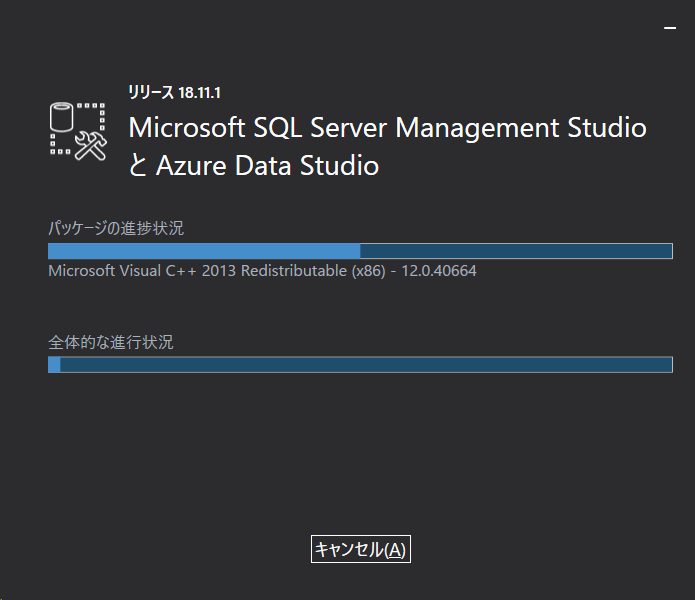
Task: Click the wrench and screwdriver tools graphic
Action: (x=90, y=145)
